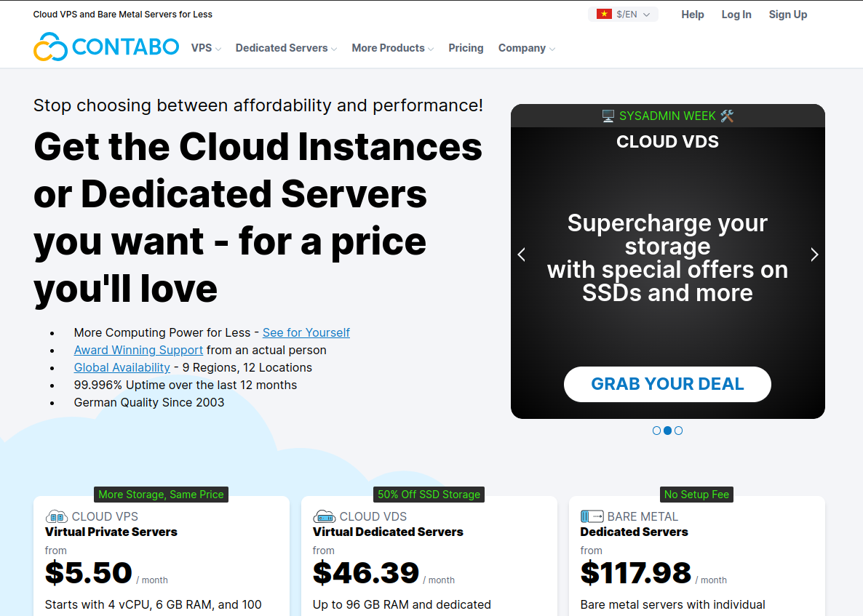Click the $117.98 price

(x=636, y=572)
